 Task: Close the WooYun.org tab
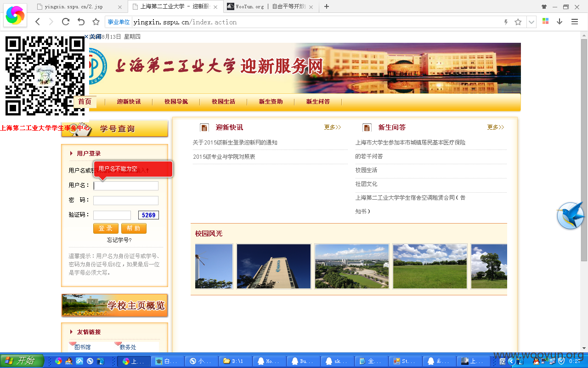click(x=311, y=7)
